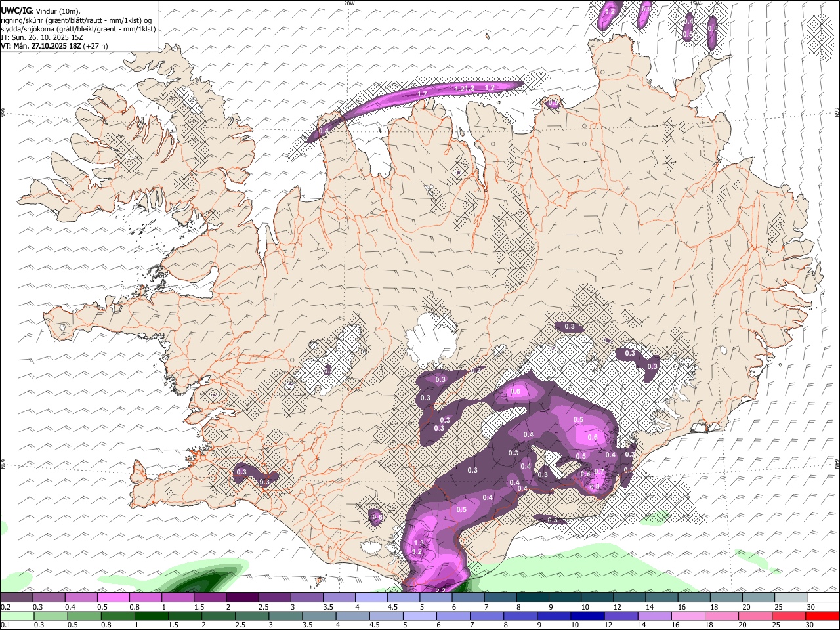This screenshot has width=840, height=630.
Task: Click the 'rigning/skúrir' legend description line
Action: click(77, 20)
